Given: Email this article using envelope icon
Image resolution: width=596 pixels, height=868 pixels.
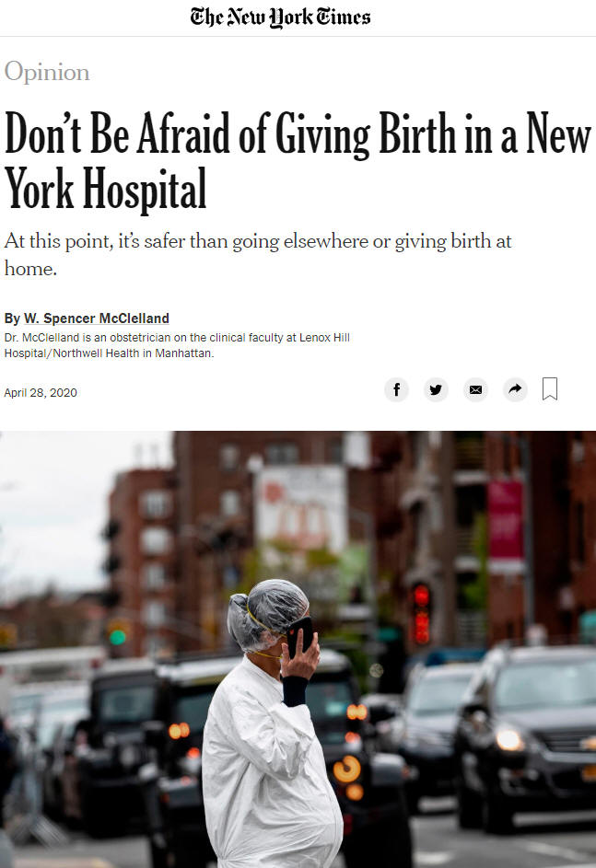Looking at the screenshot, I should tap(475, 389).
